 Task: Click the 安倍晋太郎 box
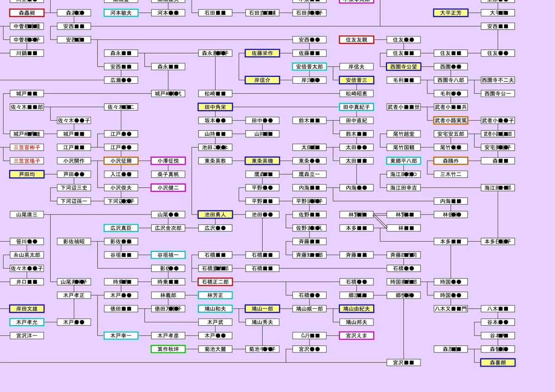[x=309, y=67]
